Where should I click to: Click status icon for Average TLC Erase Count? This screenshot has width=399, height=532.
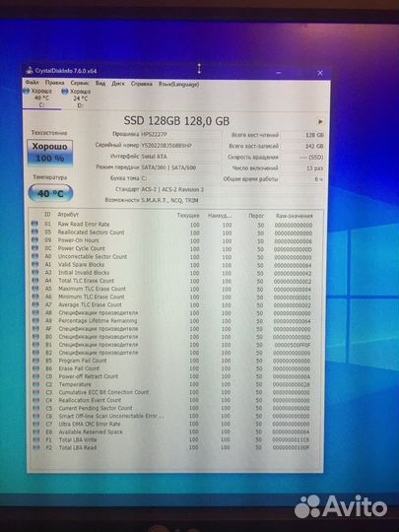pos(35,304)
